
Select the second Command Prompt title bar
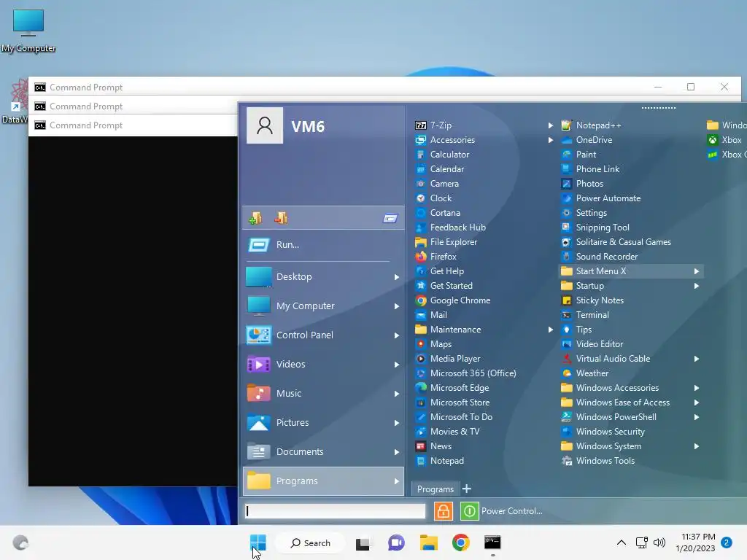click(133, 106)
